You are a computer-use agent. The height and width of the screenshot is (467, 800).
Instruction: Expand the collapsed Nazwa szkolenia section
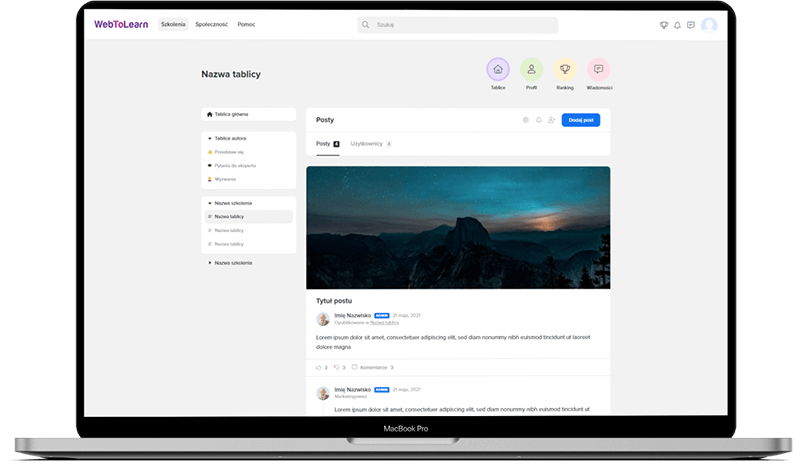point(209,262)
